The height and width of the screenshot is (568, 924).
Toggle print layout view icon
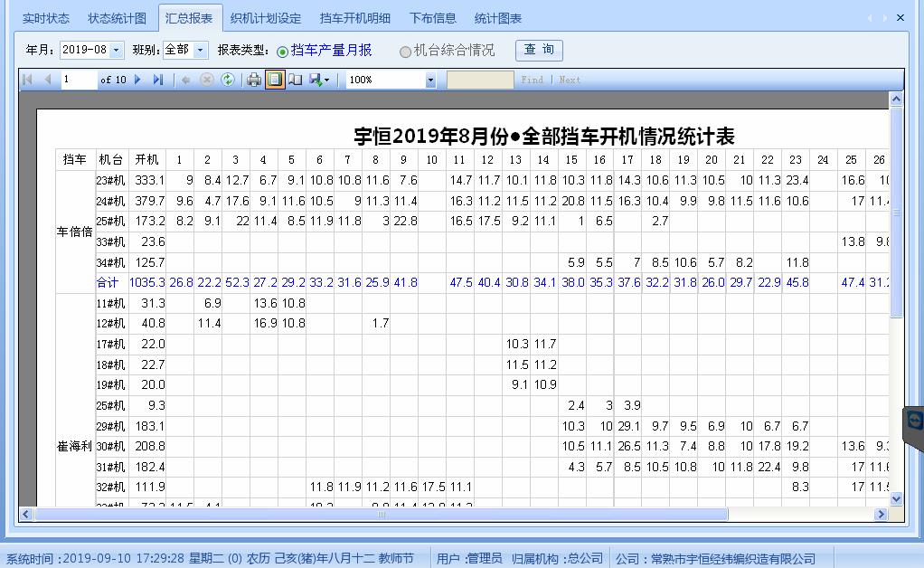coord(275,80)
